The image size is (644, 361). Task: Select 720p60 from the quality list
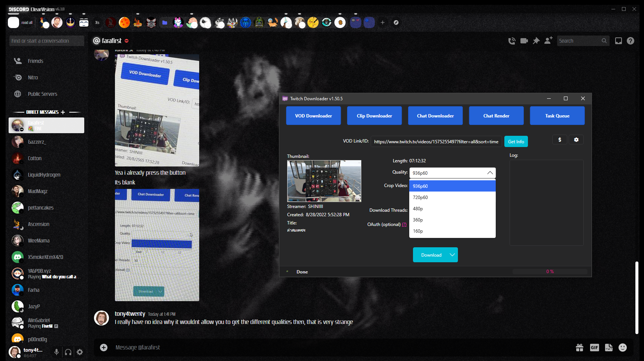point(420,197)
